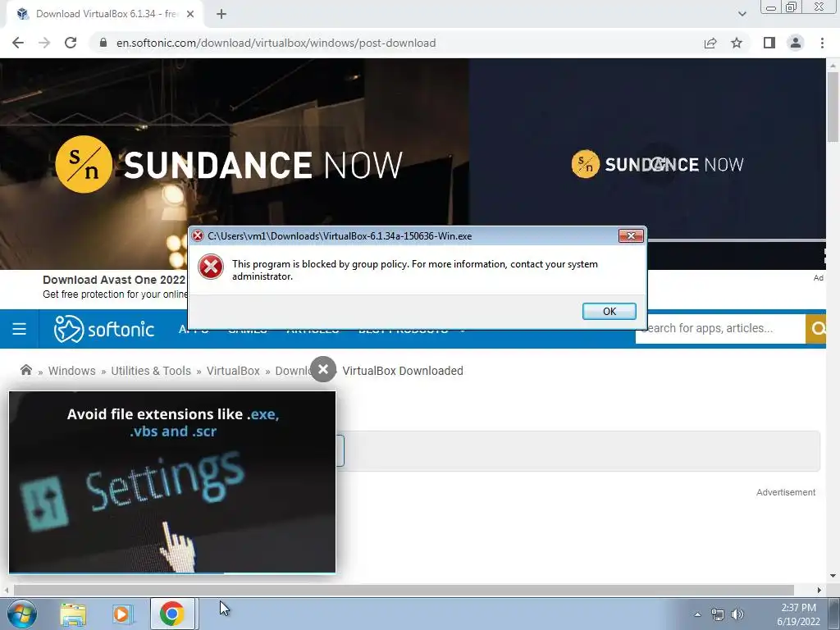Image resolution: width=840 pixels, height=630 pixels.
Task: Open Utilities & Tools breadcrumb
Action: click(151, 371)
